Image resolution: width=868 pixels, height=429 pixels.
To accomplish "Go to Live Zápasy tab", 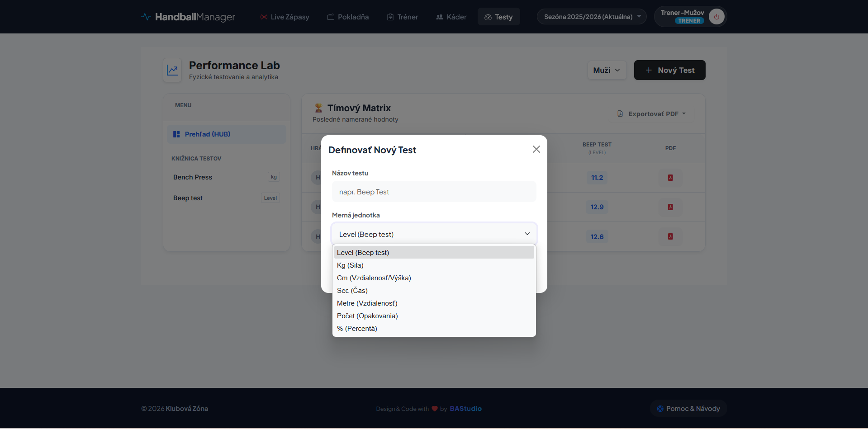I will pyautogui.click(x=285, y=17).
